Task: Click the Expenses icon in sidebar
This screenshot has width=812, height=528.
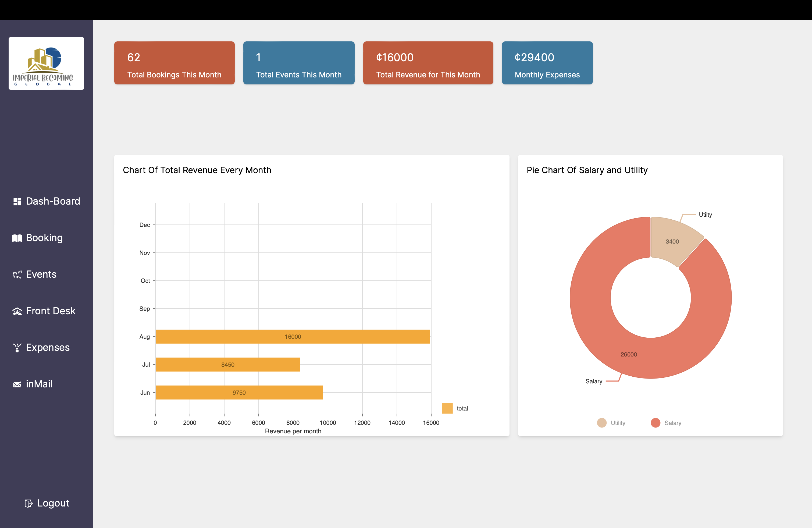Action: point(17,348)
